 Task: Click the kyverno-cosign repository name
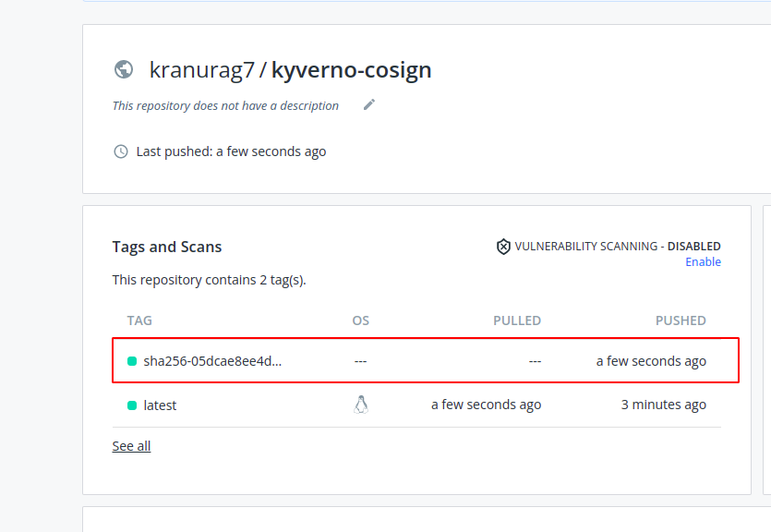352,70
